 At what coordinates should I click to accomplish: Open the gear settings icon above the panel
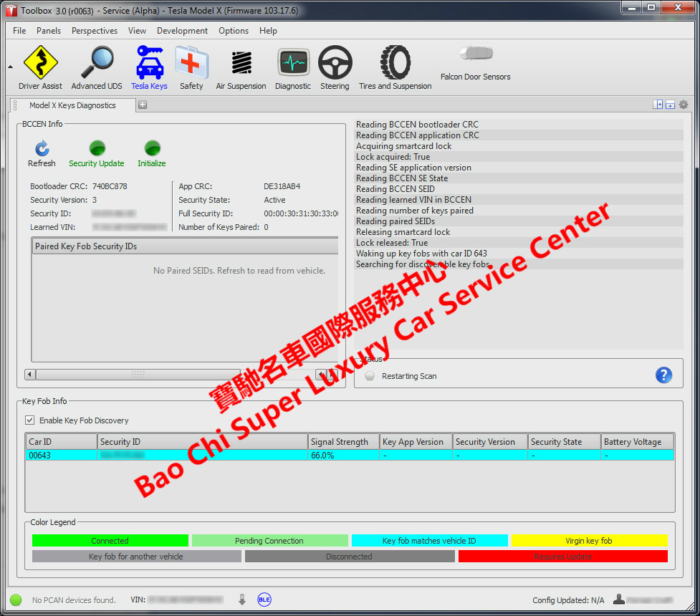click(x=684, y=104)
